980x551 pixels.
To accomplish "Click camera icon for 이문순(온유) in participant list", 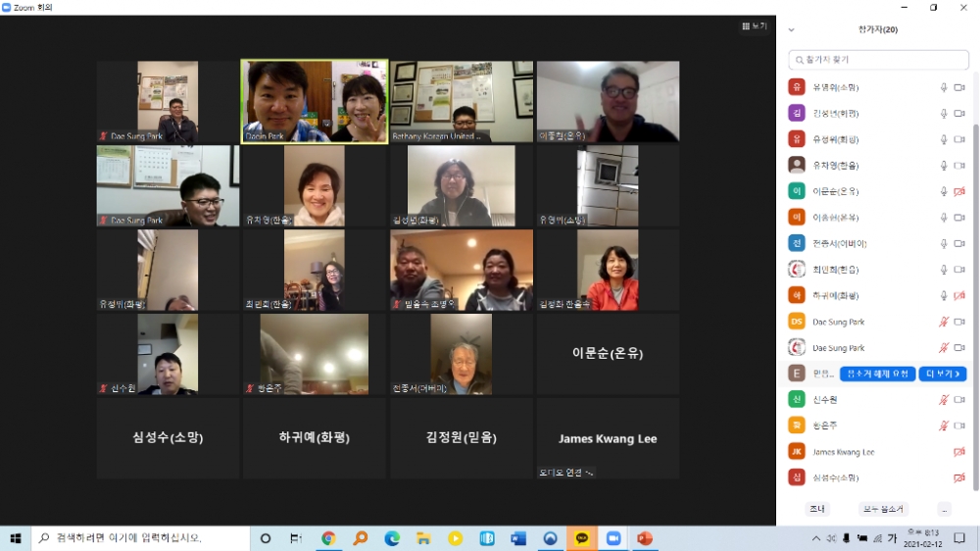I will click(959, 191).
